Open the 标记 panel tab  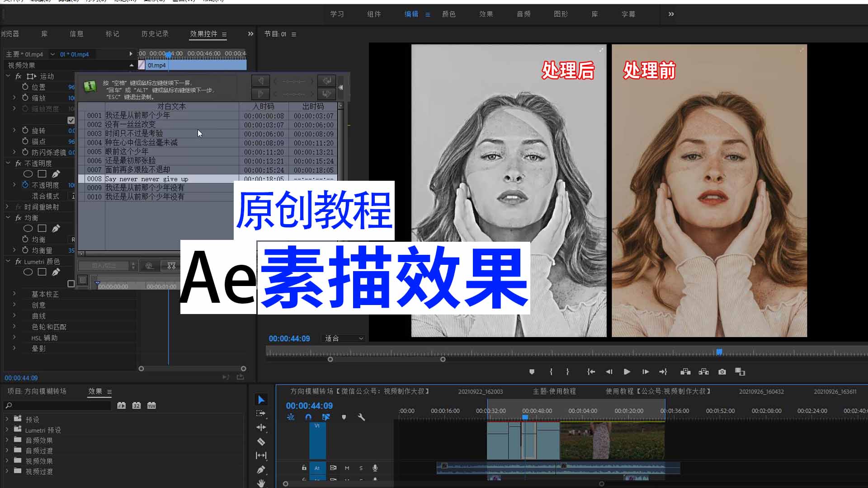coord(112,34)
